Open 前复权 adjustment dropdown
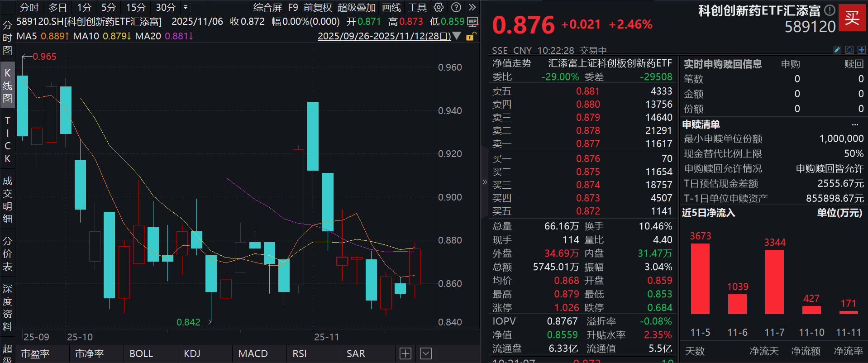The height and width of the screenshot is (363, 868). pyautogui.click(x=318, y=7)
